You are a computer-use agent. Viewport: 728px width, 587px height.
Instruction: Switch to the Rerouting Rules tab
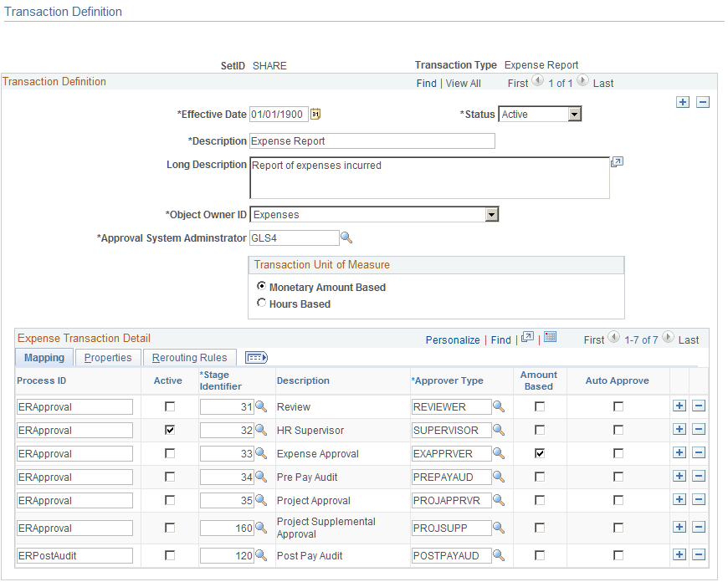coord(190,357)
